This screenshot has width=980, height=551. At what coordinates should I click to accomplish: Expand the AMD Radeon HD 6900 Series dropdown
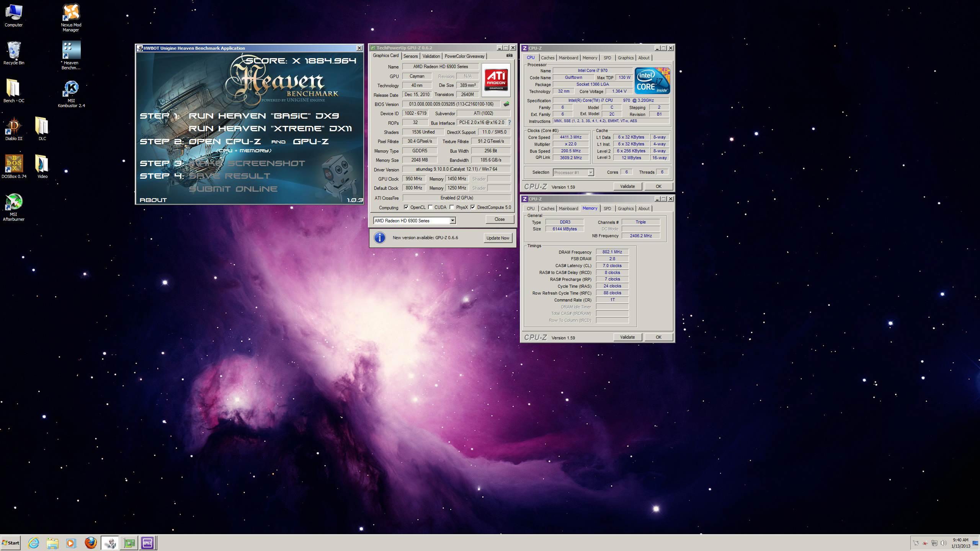[452, 220]
